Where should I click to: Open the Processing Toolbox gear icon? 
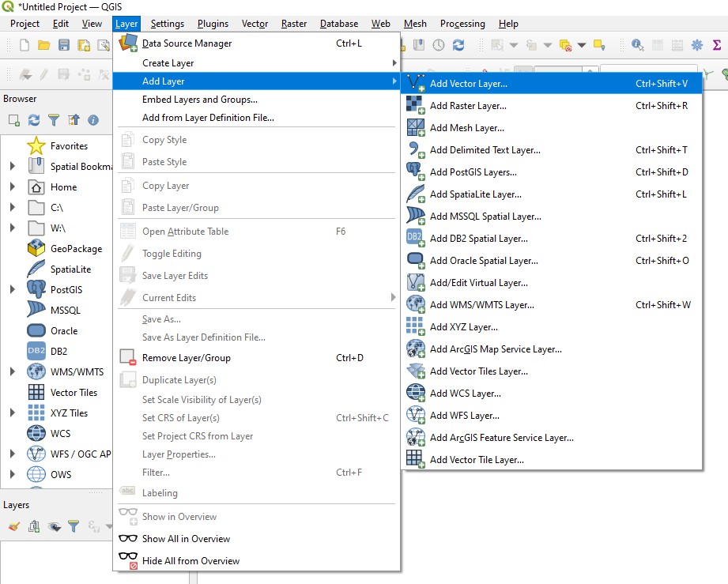(696, 45)
